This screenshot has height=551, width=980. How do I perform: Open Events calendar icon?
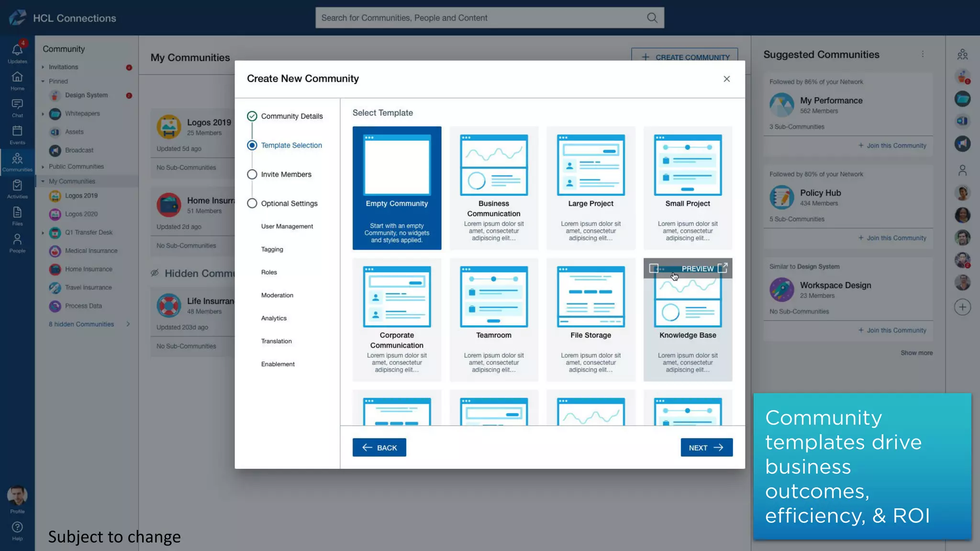pyautogui.click(x=17, y=131)
